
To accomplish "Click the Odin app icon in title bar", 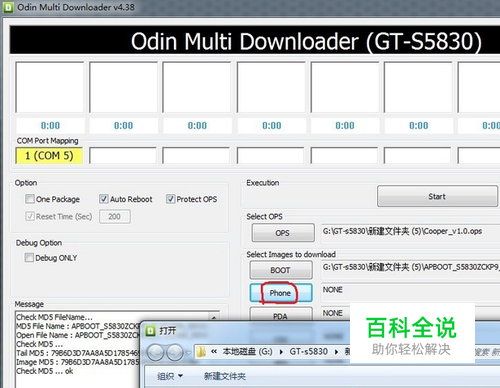I will click(8, 7).
